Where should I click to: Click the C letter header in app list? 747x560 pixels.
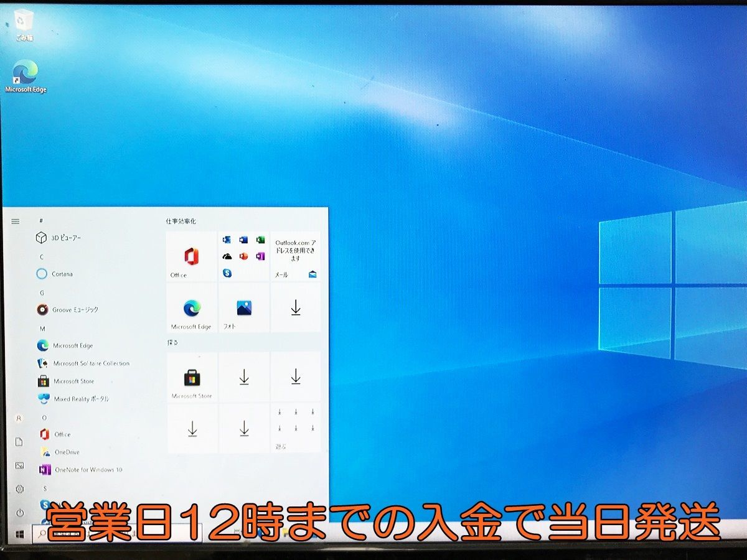42,256
